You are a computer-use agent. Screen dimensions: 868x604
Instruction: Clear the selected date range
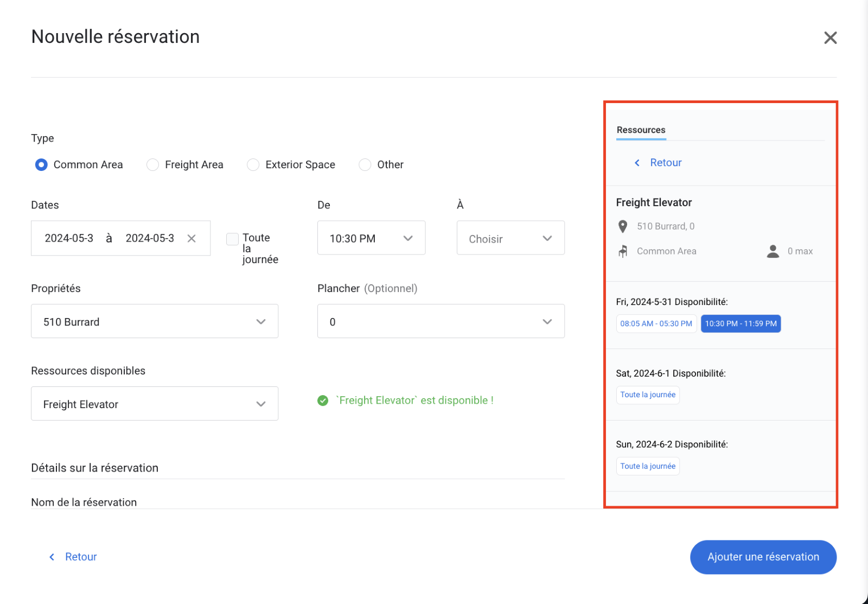pyautogui.click(x=192, y=239)
